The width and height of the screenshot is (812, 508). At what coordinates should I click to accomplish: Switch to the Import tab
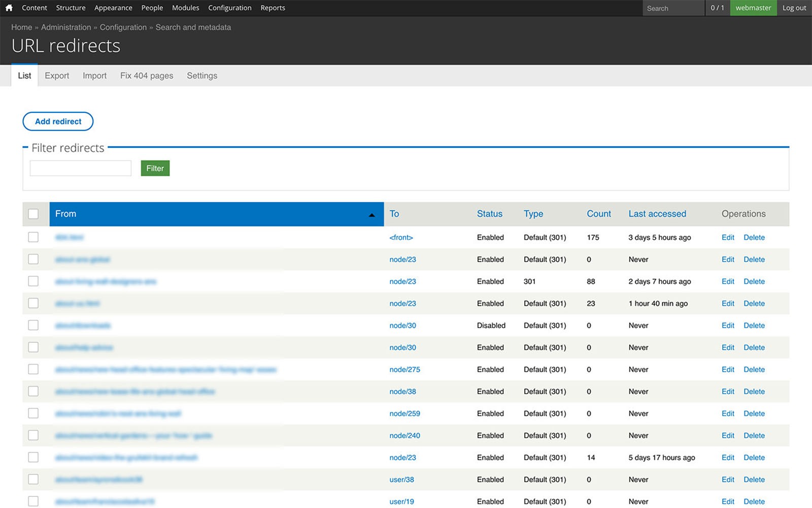pyautogui.click(x=95, y=76)
